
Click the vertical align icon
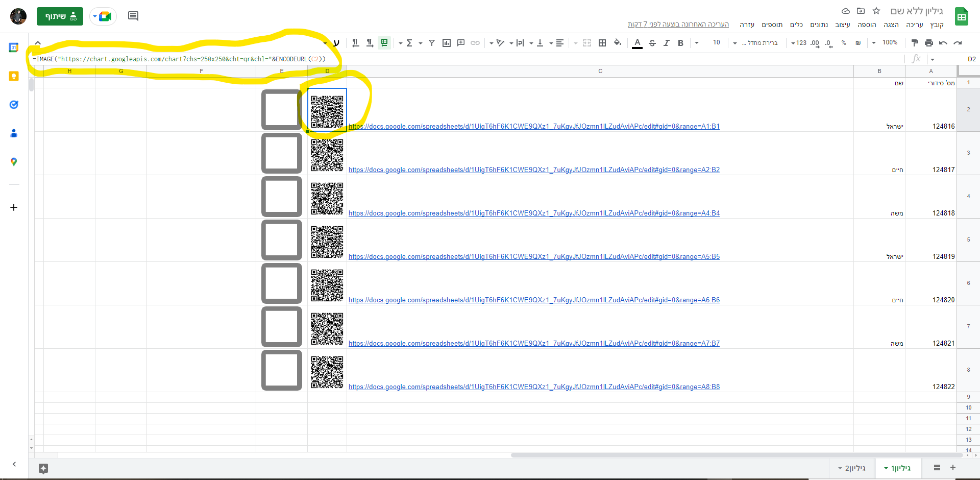(540, 43)
